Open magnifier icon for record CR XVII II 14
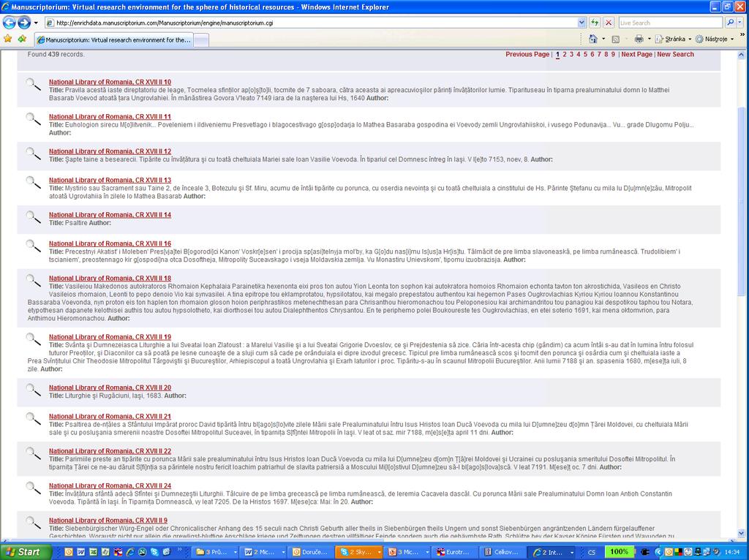Viewport: 749px width, 560px height. click(x=33, y=217)
